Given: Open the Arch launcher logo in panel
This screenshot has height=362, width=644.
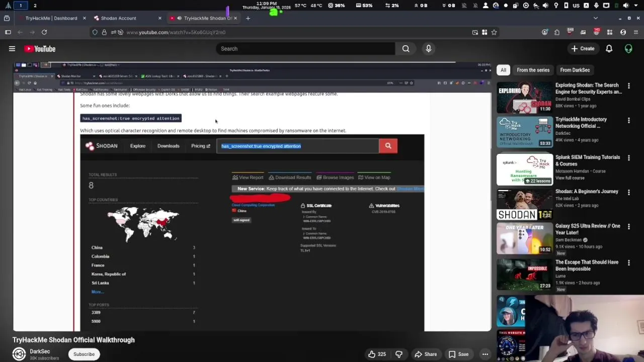Looking at the screenshot, I should click(x=8, y=6).
